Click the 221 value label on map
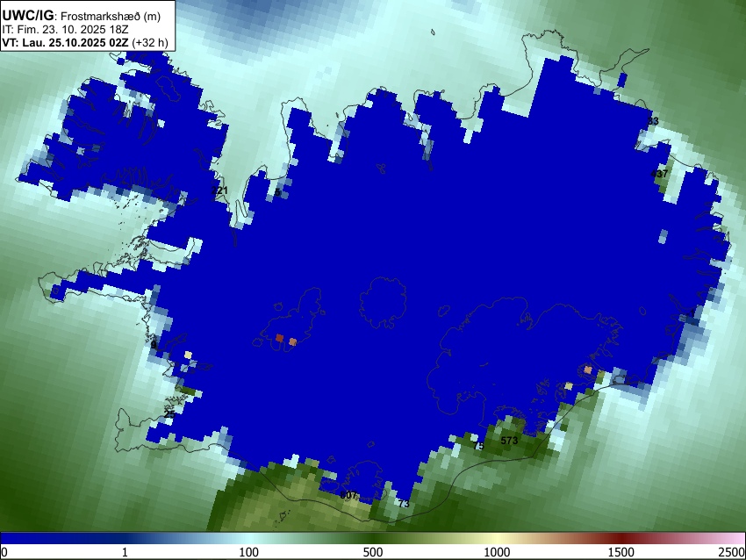The height and width of the screenshot is (560, 746). [x=219, y=190]
